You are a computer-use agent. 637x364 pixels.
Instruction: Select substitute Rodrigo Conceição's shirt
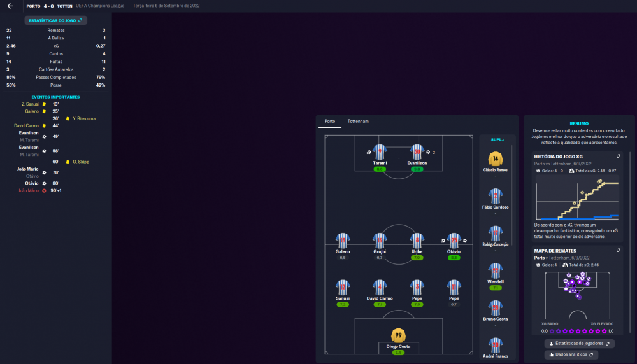click(495, 234)
